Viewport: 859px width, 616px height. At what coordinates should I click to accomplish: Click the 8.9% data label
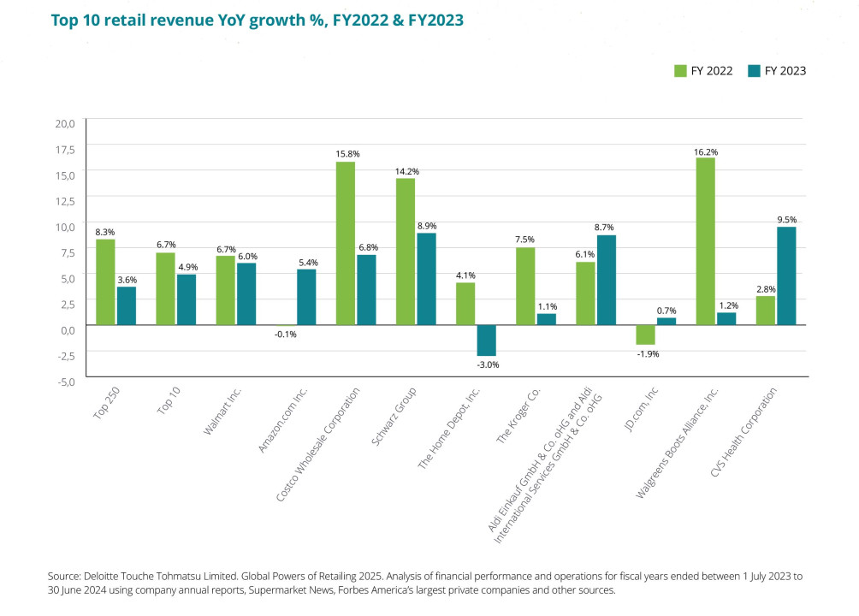click(x=427, y=226)
